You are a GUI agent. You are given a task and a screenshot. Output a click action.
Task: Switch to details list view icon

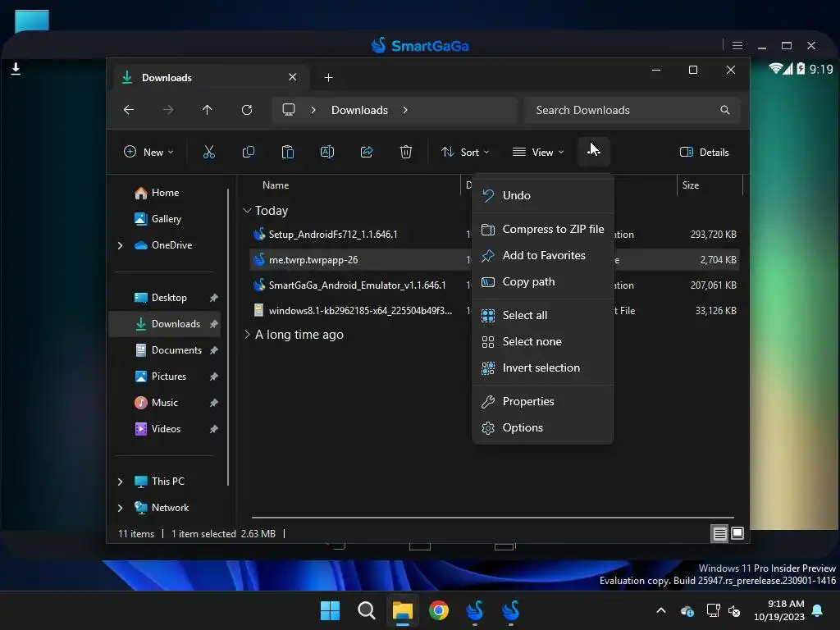tap(719, 533)
